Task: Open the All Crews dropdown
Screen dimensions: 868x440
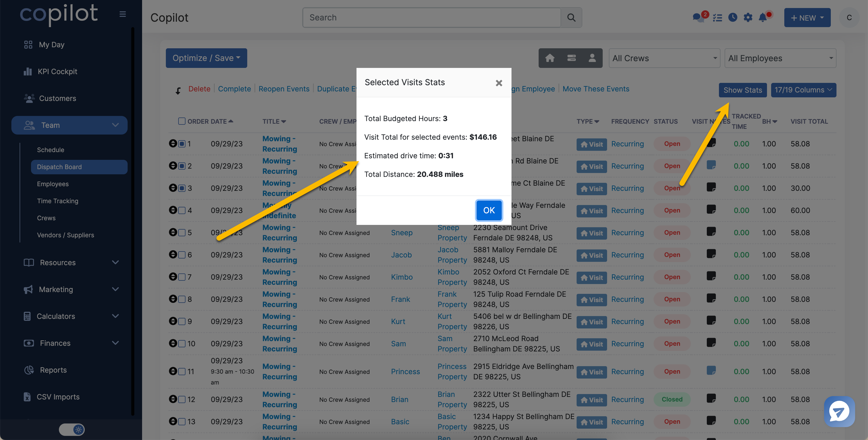Action: tap(664, 58)
